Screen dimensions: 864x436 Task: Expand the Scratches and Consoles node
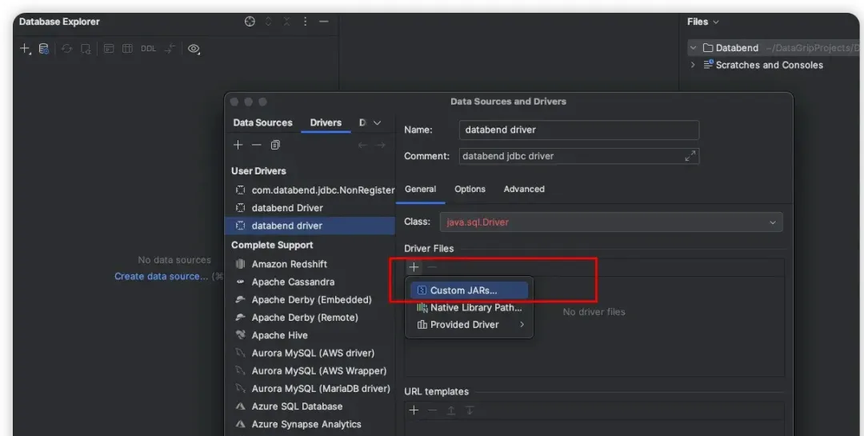693,65
